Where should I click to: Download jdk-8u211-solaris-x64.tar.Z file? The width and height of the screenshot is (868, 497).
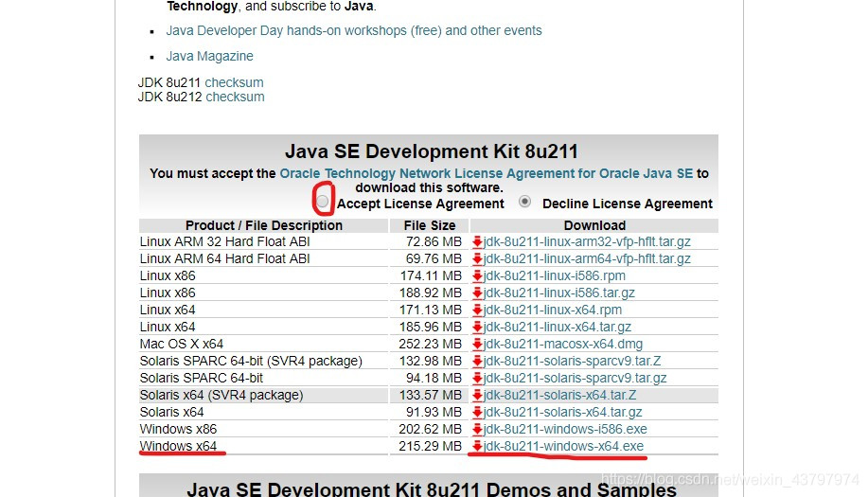coord(559,395)
